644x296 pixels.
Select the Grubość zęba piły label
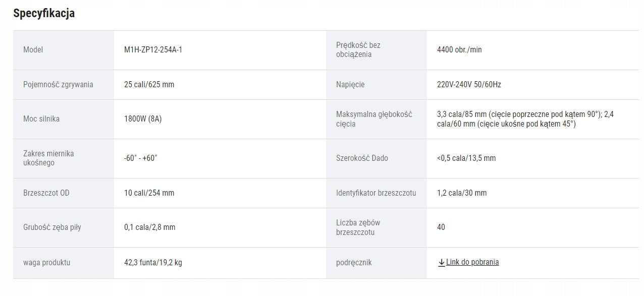click(x=52, y=227)
